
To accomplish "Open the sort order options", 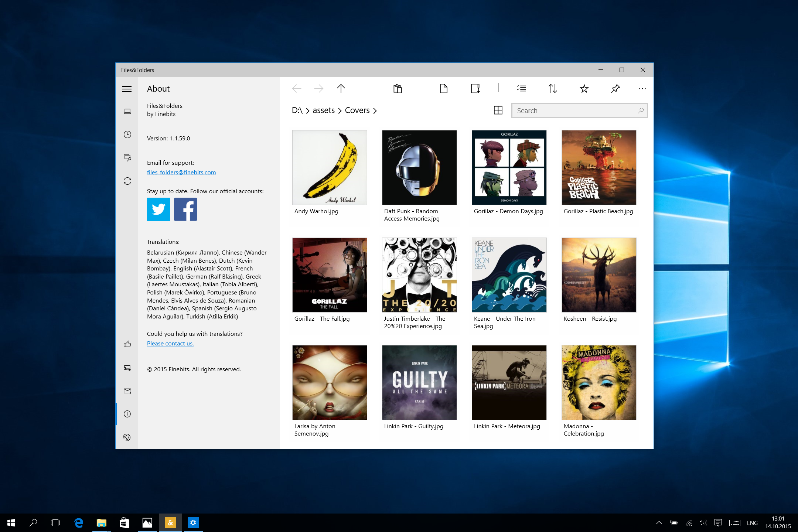I will tap(553, 89).
